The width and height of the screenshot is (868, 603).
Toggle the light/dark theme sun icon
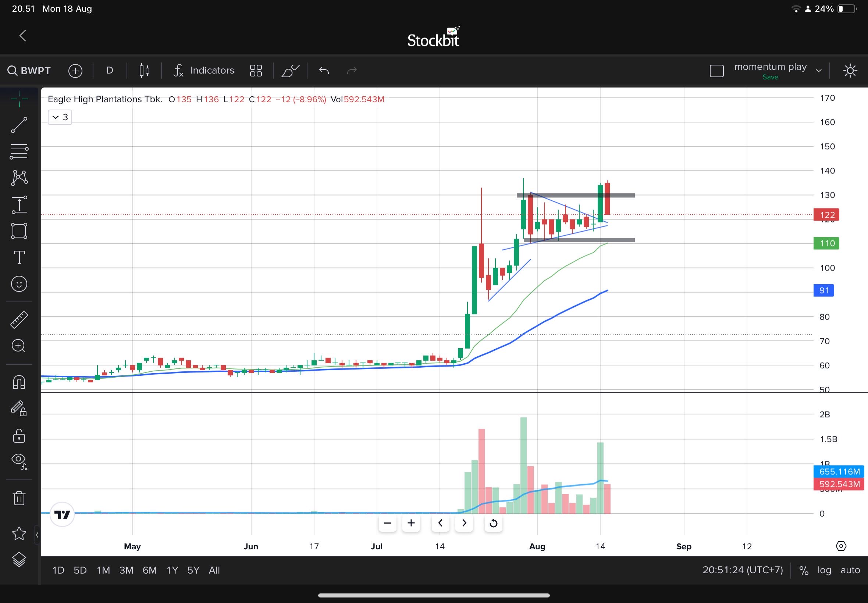click(850, 71)
